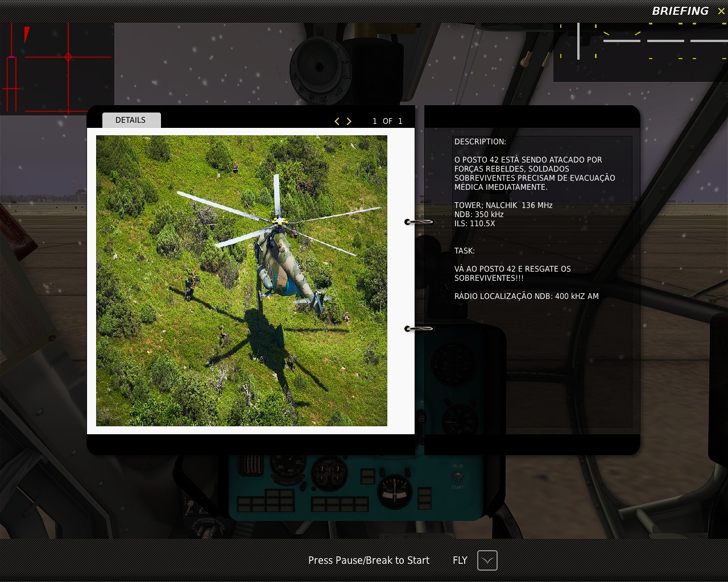Click the upper binder ring
The width and height of the screenshot is (728, 582).
(419, 222)
